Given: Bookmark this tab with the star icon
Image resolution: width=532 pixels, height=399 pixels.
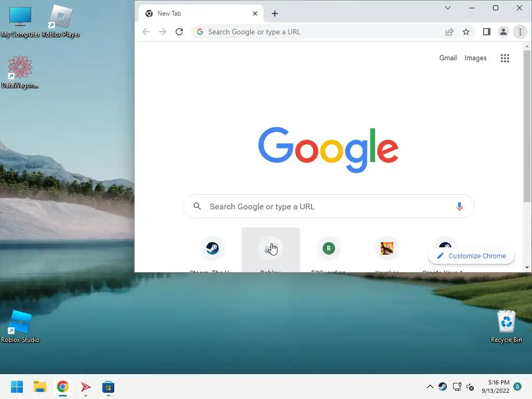Looking at the screenshot, I should point(466,32).
